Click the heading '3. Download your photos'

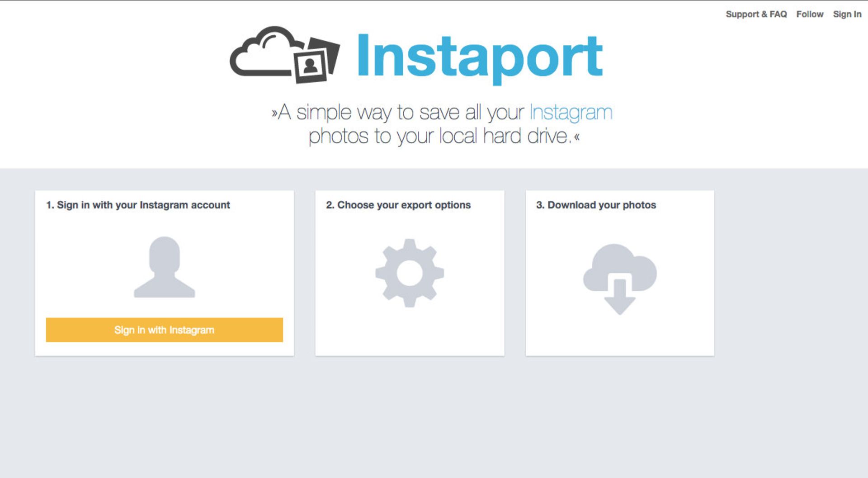coord(596,205)
